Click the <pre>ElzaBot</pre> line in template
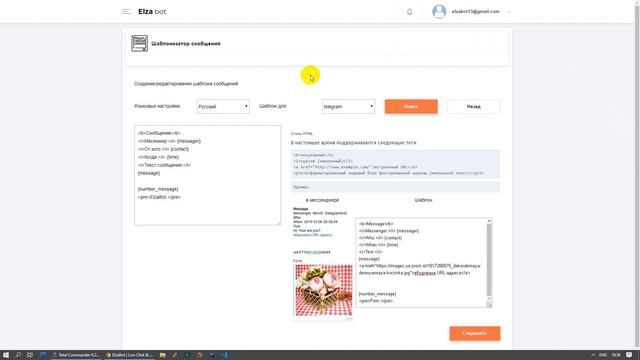Screen dimensions: 640x360 (x=159, y=197)
